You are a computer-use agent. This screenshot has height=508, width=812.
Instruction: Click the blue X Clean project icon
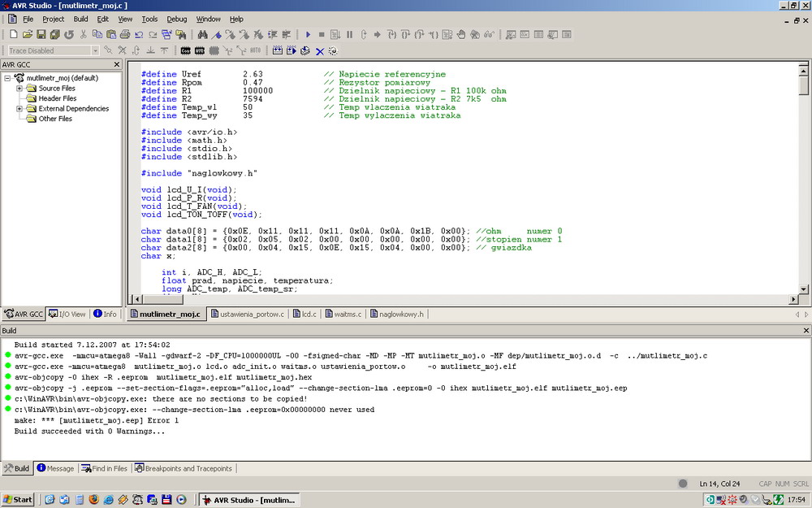[x=319, y=50]
